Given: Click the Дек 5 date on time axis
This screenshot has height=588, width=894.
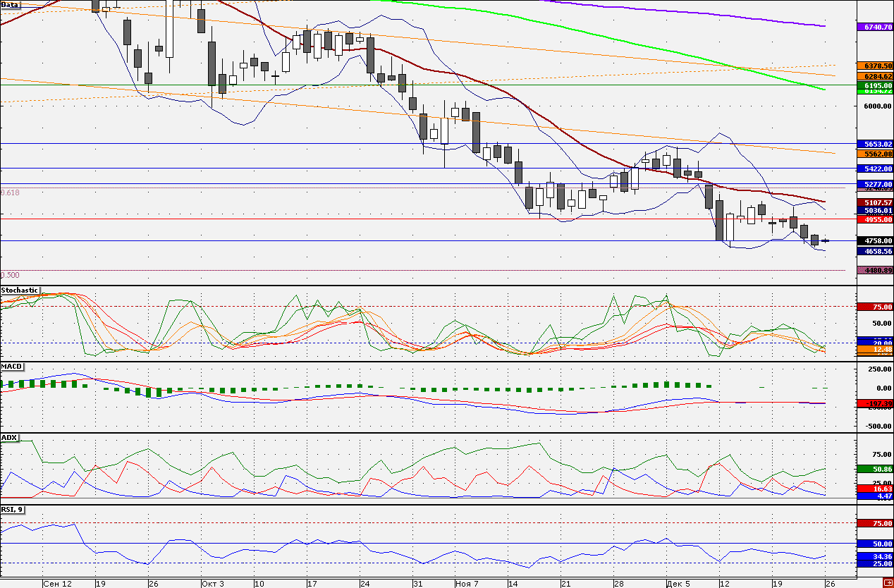Looking at the screenshot, I should [x=678, y=584].
